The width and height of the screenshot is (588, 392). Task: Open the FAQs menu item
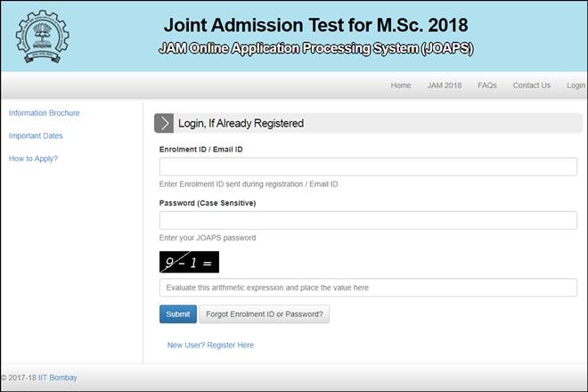coord(487,86)
